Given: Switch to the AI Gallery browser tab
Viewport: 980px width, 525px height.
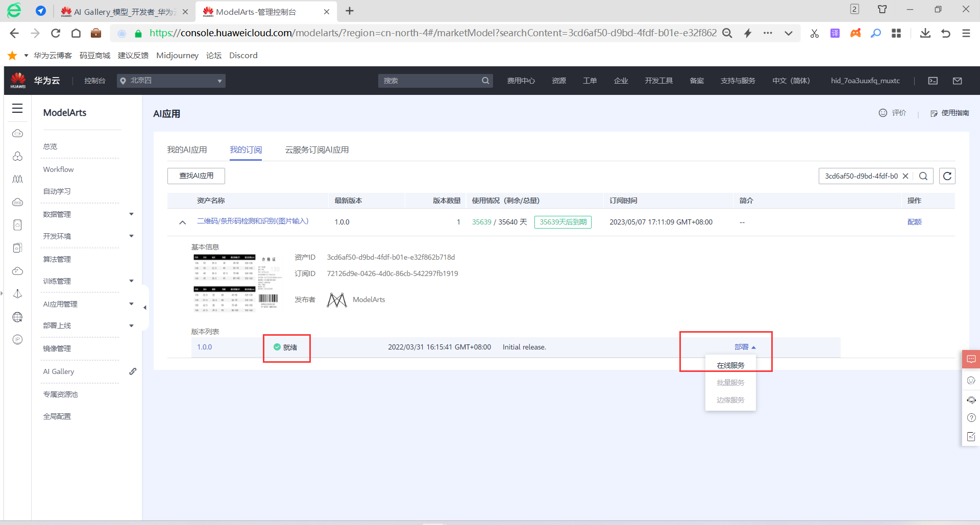Looking at the screenshot, I should pos(124,11).
